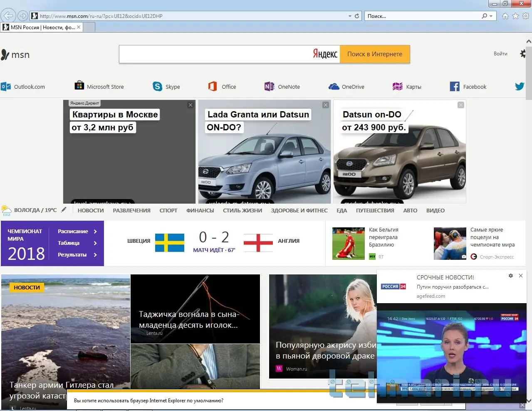
Task: Click the magnifier search icon in the browser search box
Action: coord(484,16)
